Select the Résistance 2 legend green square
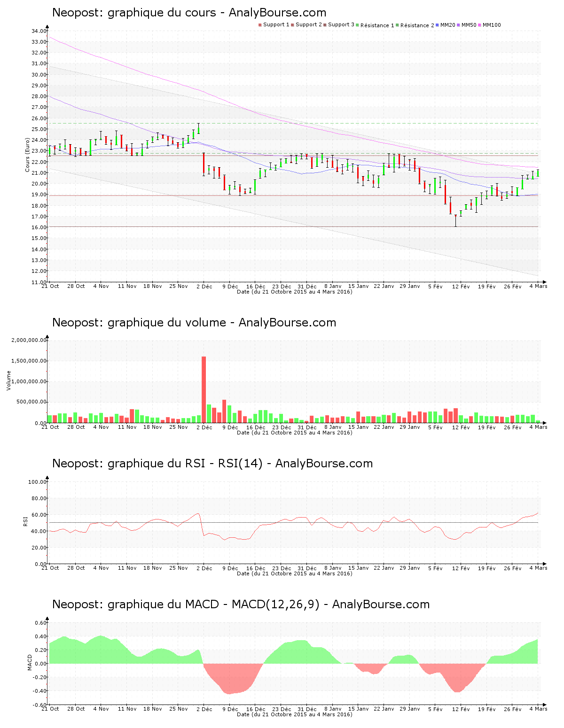The width and height of the screenshot is (564, 728). coord(398,25)
